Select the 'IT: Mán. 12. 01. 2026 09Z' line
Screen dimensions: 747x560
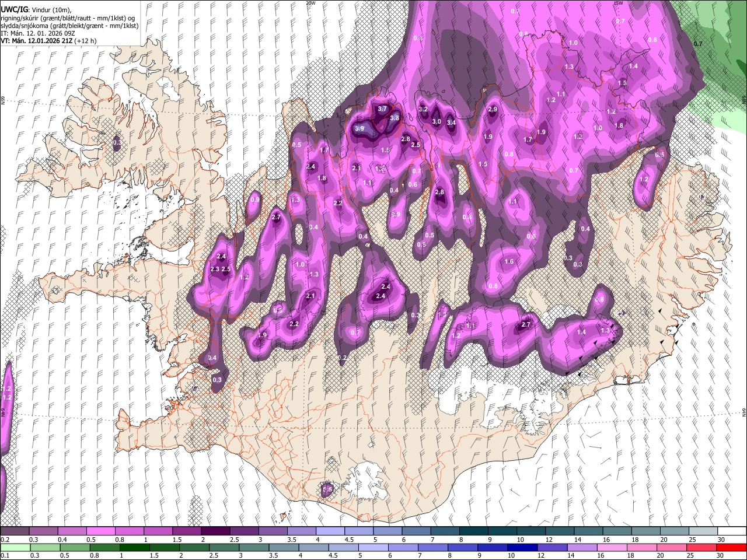[x=39, y=33]
